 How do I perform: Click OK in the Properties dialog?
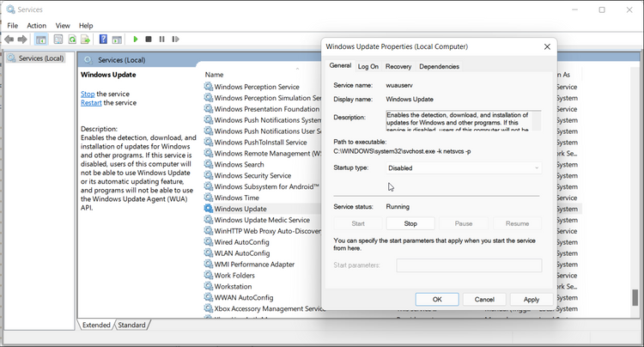(x=437, y=299)
